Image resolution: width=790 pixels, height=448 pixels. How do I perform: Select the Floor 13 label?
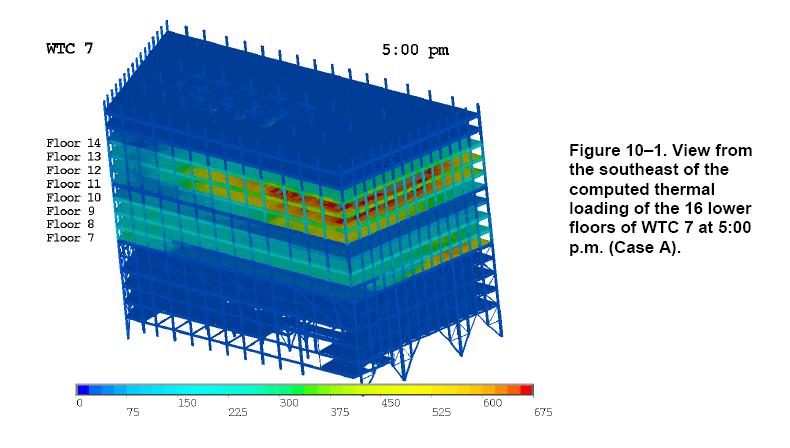pyautogui.click(x=74, y=157)
